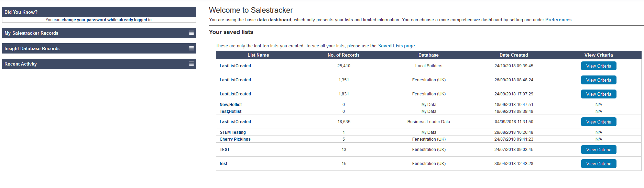View Criteria for Business Leader Data list
644x188 pixels.
tap(598, 122)
